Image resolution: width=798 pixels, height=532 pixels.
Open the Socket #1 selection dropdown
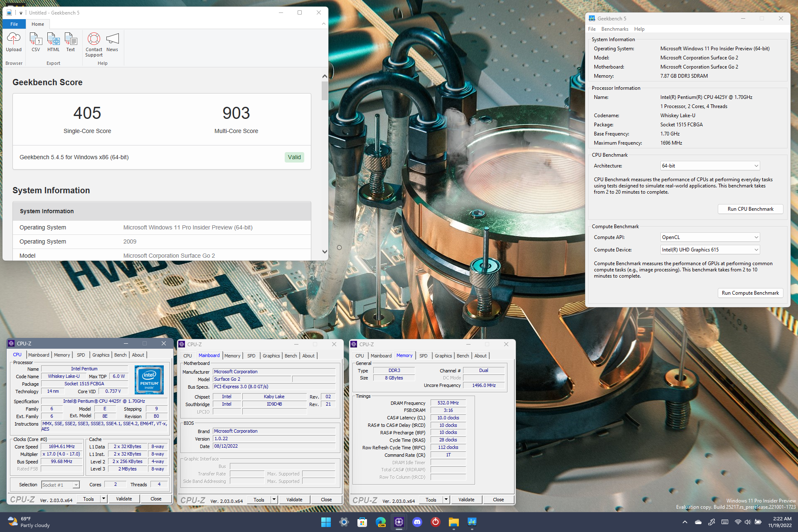pos(60,485)
